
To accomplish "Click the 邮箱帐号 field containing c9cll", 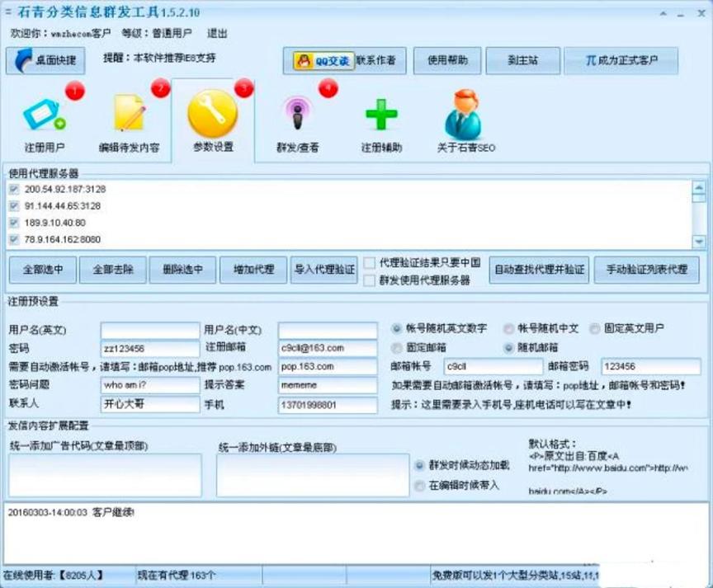I will click(493, 367).
